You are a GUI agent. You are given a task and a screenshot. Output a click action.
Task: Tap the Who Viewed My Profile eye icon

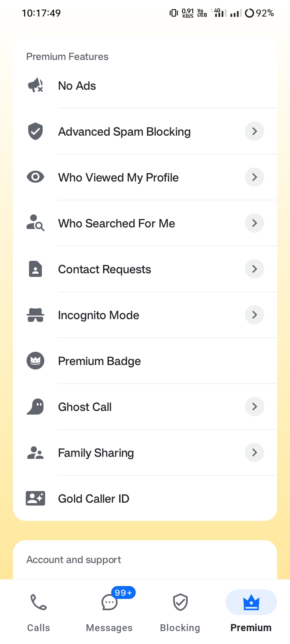(35, 177)
